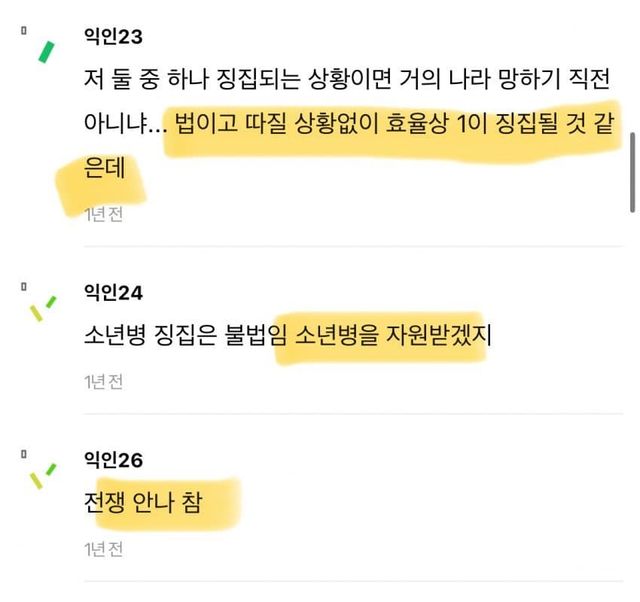The image size is (640, 602).
Task: Click the avatar icon beside 익인24
Action: (x=43, y=308)
